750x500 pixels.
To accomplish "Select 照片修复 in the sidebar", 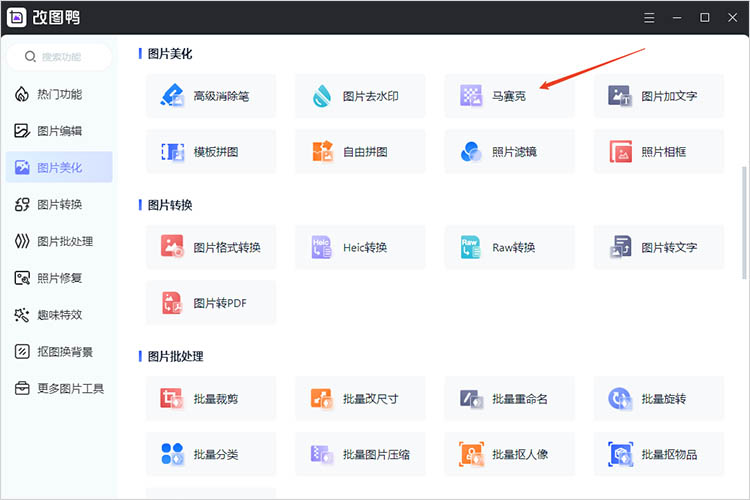I will point(59,278).
